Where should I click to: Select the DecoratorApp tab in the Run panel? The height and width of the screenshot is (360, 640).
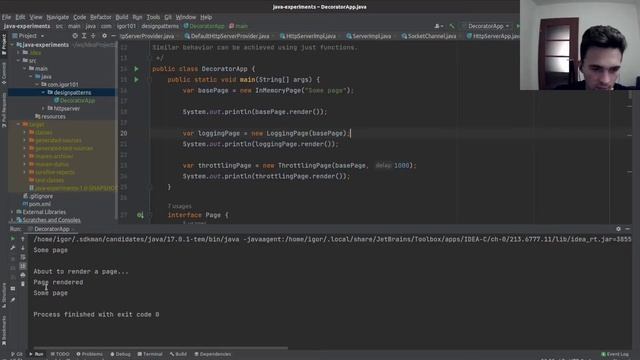tap(51, 229)
